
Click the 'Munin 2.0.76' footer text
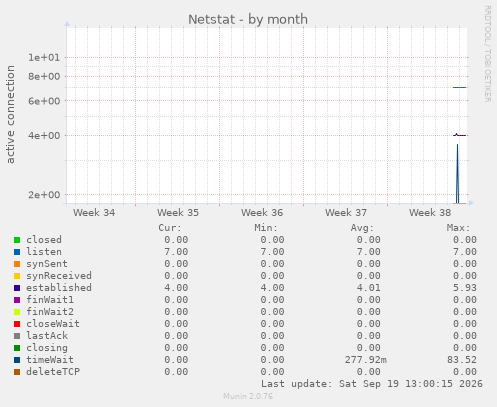coord(248,396)
